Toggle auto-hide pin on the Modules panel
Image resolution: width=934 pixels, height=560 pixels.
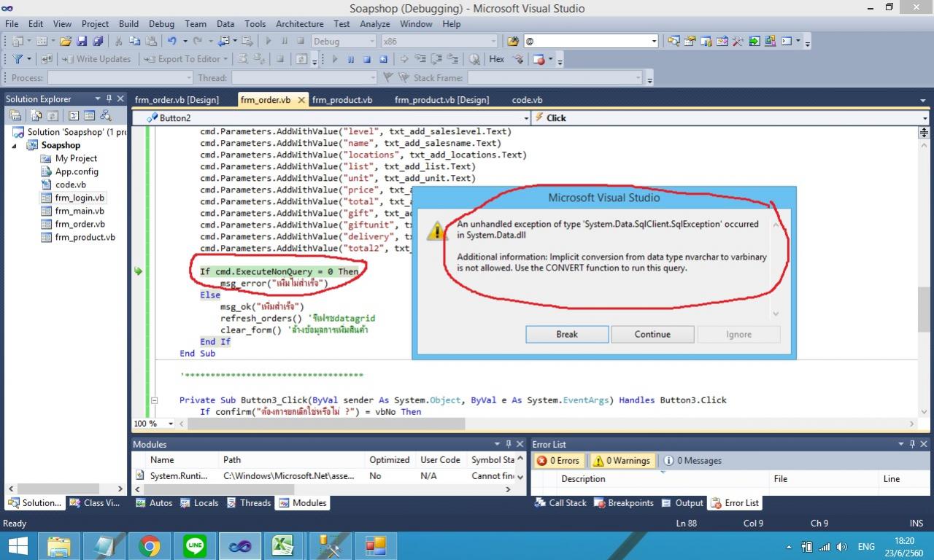509,444
